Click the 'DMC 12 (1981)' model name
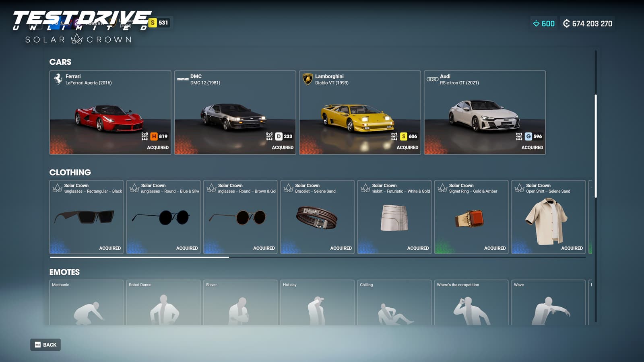 pos(205,83)
